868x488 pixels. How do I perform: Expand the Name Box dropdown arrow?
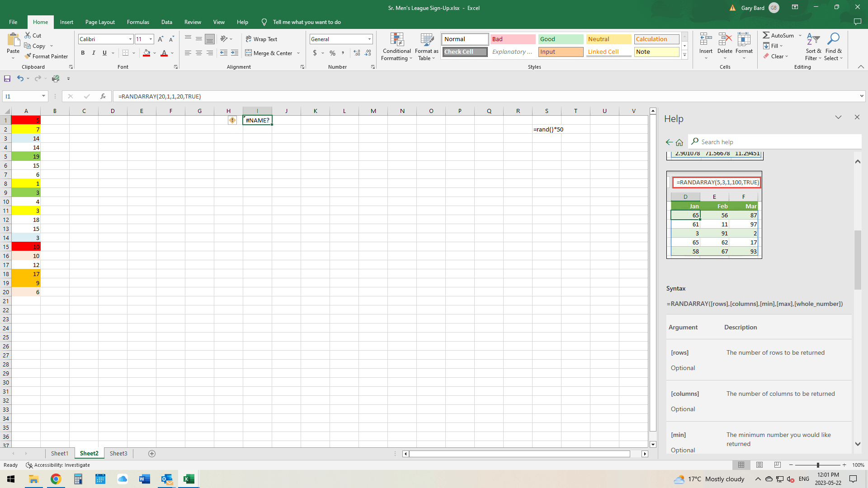[43, 96]
